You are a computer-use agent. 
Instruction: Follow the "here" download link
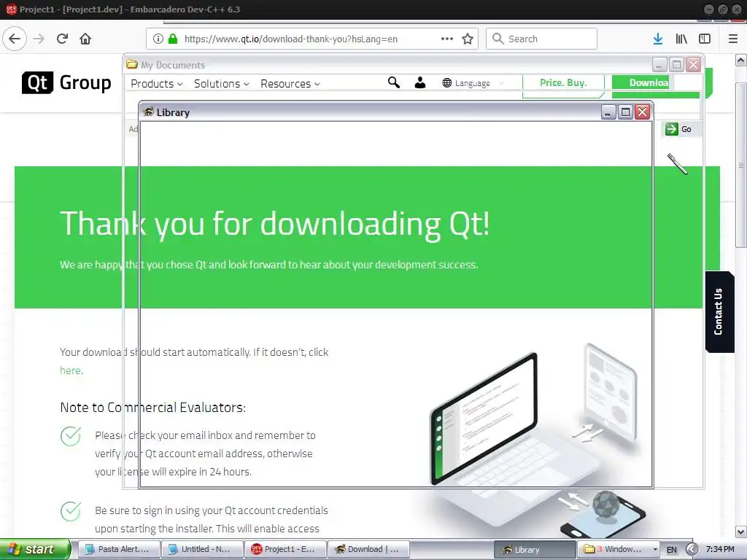(71, 370)
